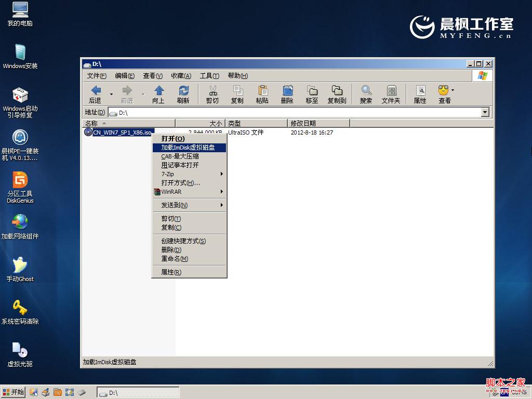Select 加载ImDisk虚拟磁盘 from context menu

pos(187,148)
